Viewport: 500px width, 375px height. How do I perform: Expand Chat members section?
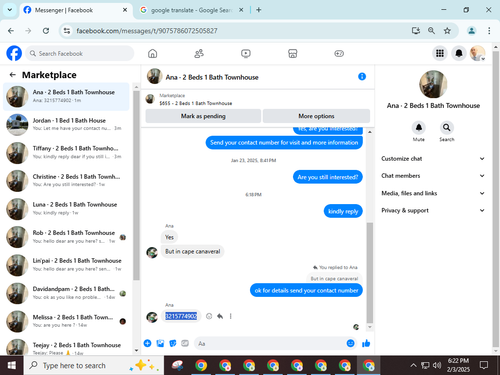tap(433, 176)
